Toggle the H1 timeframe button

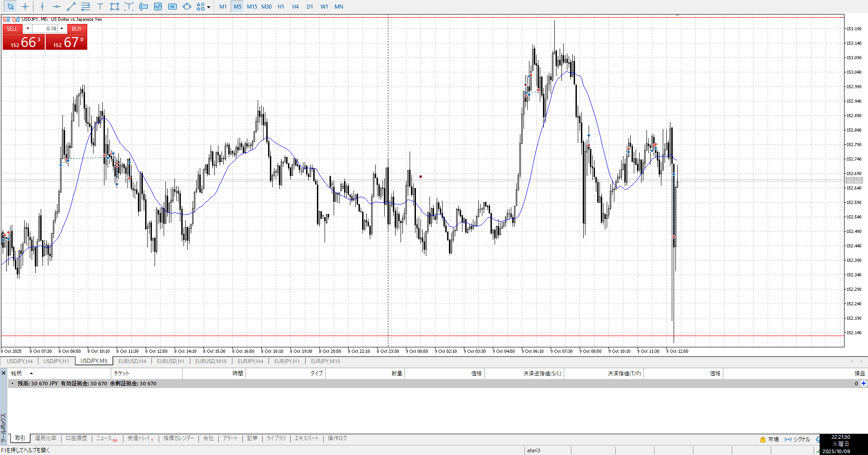pos(281,7)
